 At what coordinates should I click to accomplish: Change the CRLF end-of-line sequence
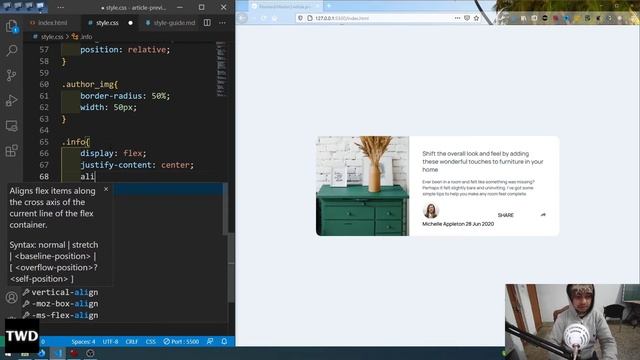131,342
